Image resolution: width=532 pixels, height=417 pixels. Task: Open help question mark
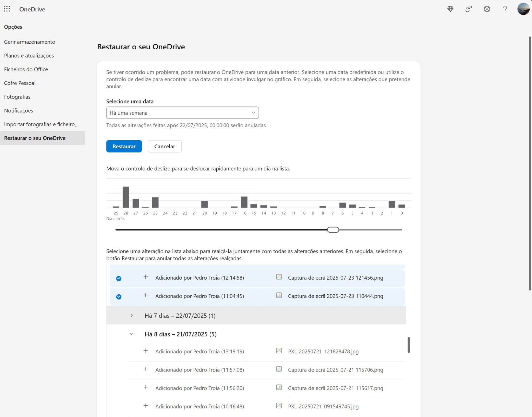click(505, 9)
